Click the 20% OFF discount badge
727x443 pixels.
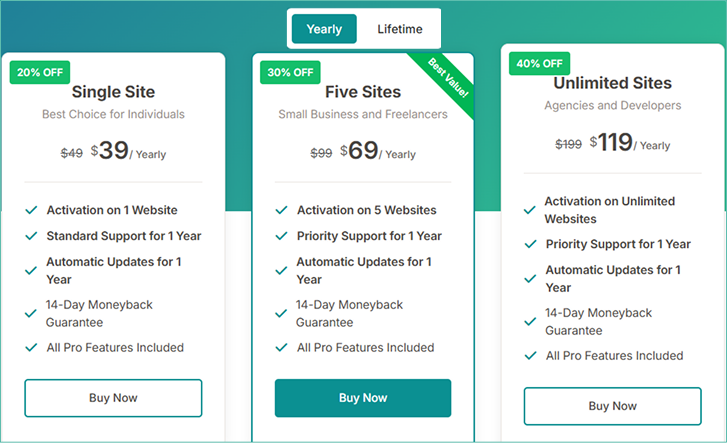point(41,72)
